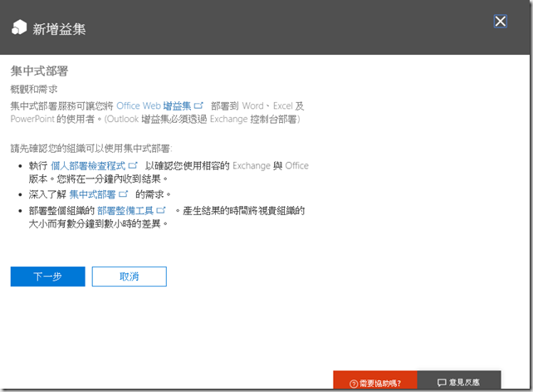Screen dimensions: 533x392
Task: Open the 部署整備工具 link
Action: 125,211
